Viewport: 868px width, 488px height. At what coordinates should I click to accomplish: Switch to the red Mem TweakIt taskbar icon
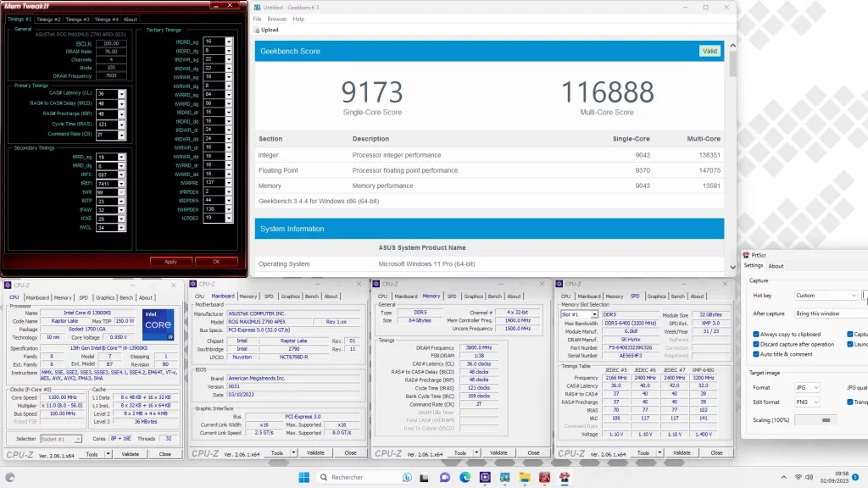[x=545, y=478]
